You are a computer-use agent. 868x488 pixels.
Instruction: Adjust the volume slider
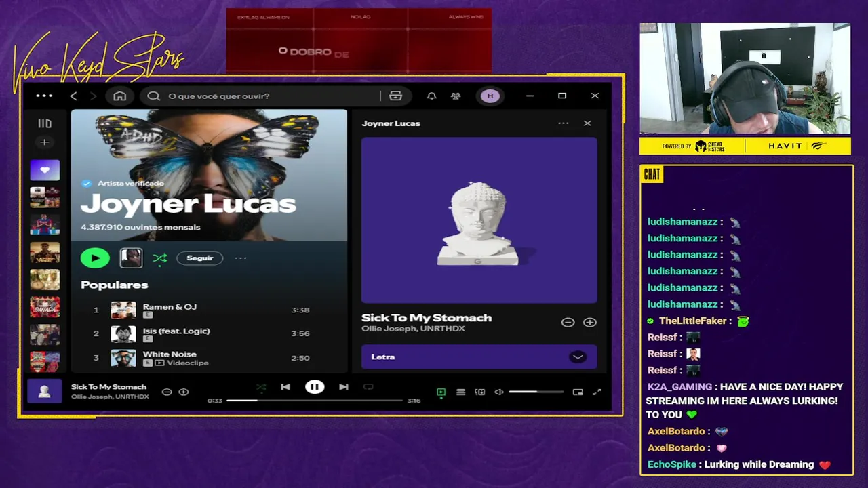pos(536,392)
